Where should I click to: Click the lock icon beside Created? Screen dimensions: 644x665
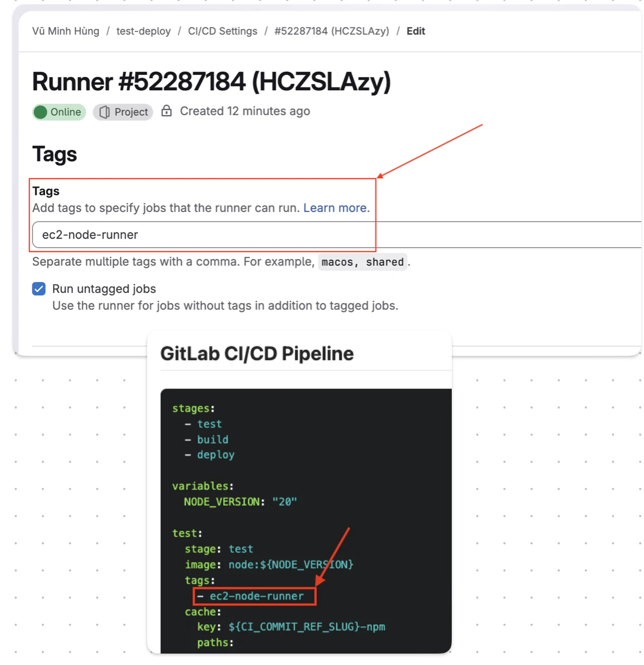167,111
